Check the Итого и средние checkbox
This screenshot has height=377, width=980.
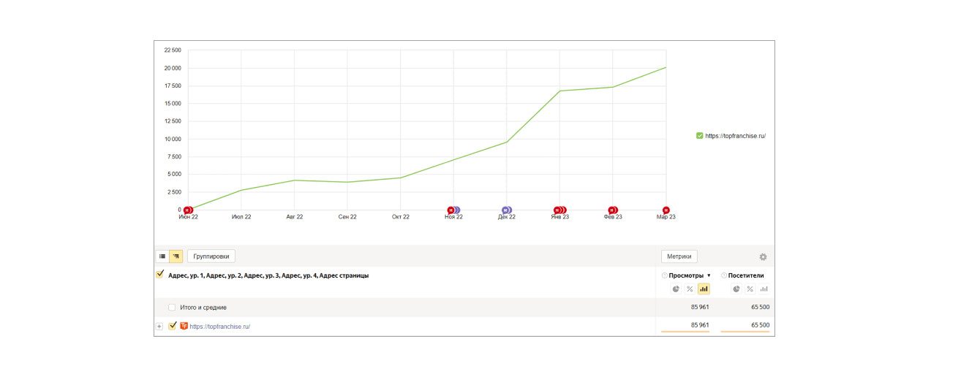coord(172,308)
